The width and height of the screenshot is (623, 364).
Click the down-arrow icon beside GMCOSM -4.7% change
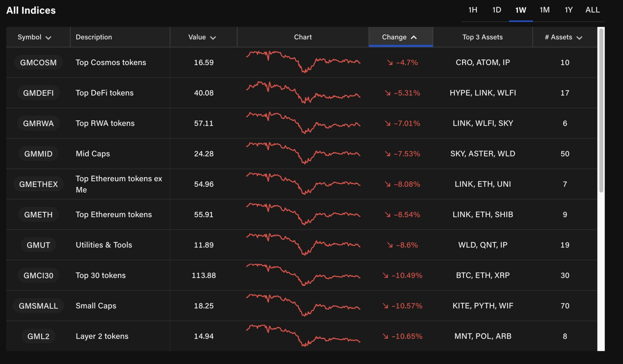(x=390, y=63)
